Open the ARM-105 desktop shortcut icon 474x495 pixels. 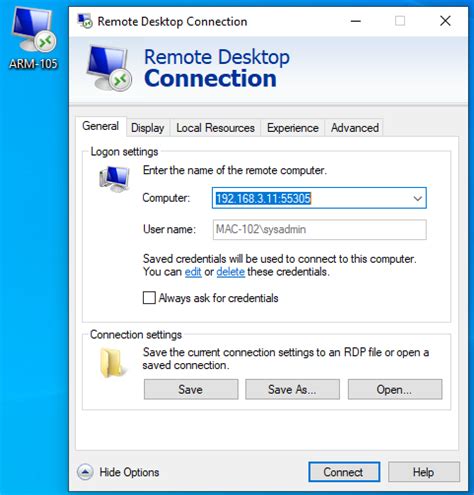[x=33, y=38]
